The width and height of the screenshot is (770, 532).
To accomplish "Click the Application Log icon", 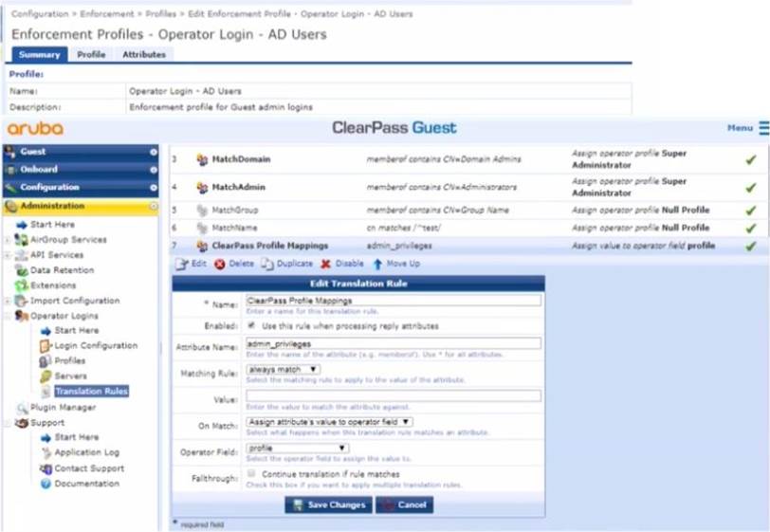I will (46, 453).
